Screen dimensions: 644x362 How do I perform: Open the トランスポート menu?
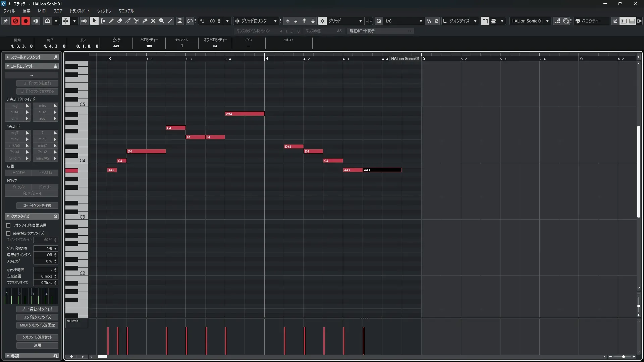pos(79,11)
